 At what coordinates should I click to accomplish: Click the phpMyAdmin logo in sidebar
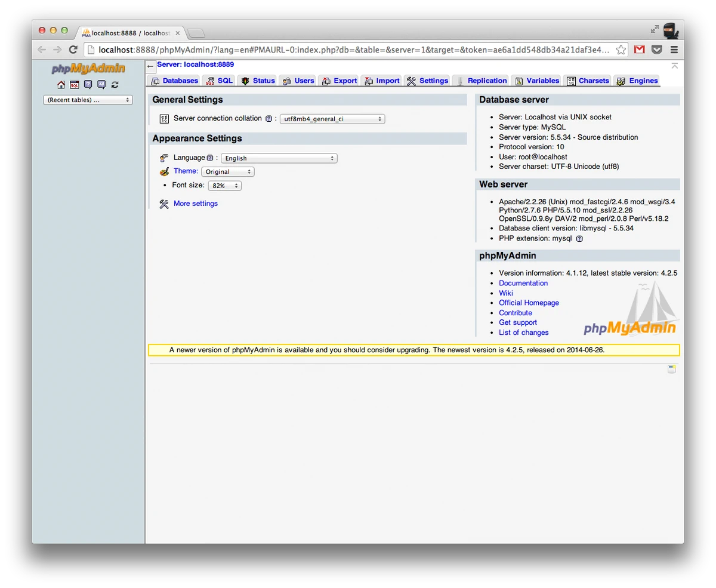(x=88, y=68)
